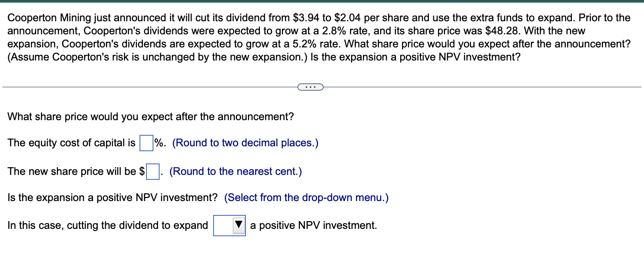Click the link '(Round to the nearest cent.)'
644x264 pixels.
(236, 171)
